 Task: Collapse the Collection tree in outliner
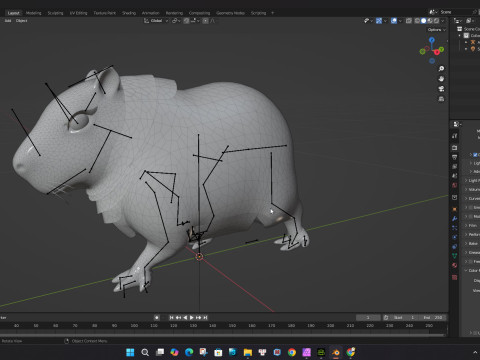(460, 35)
